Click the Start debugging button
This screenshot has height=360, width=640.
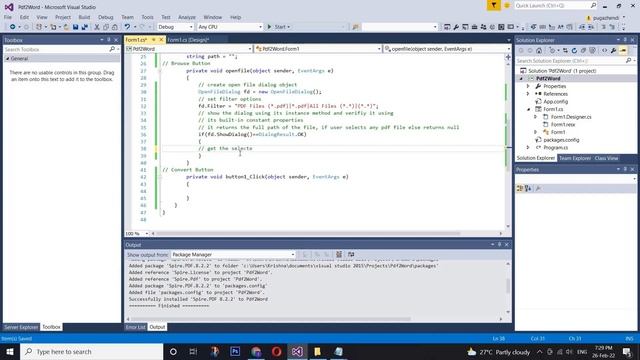pos(278,27)
